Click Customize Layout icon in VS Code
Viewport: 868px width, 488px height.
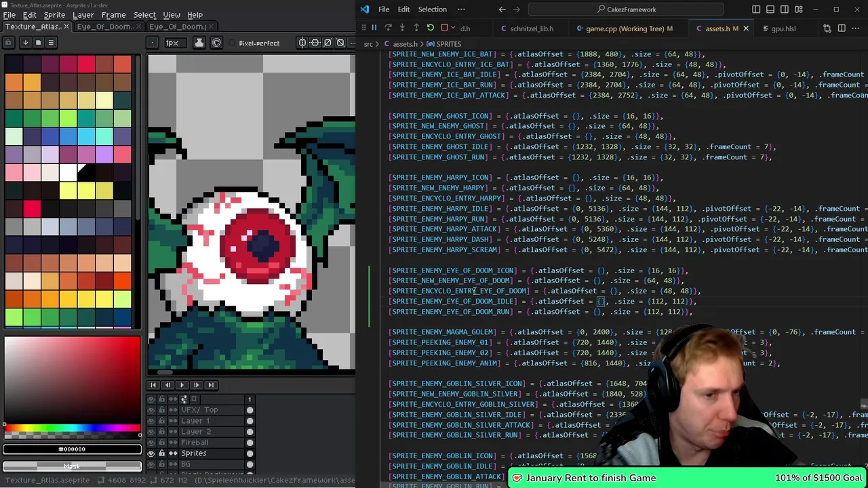(x=799, y=9)
